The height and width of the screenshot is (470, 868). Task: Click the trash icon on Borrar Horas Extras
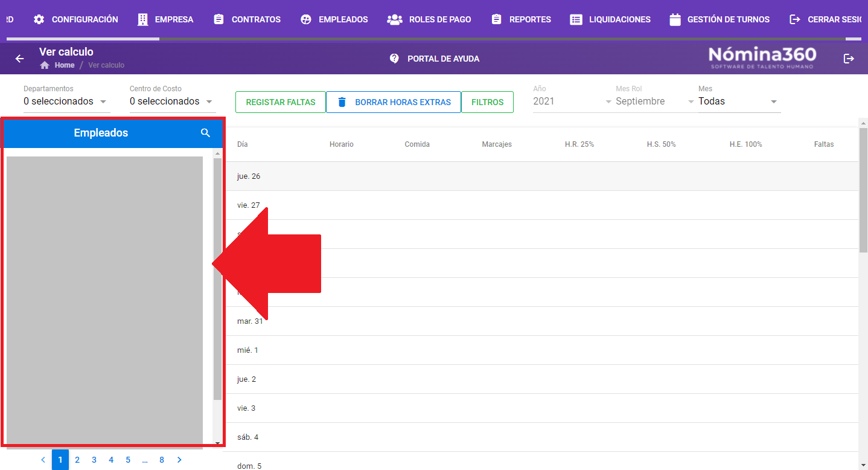point(342,102)
